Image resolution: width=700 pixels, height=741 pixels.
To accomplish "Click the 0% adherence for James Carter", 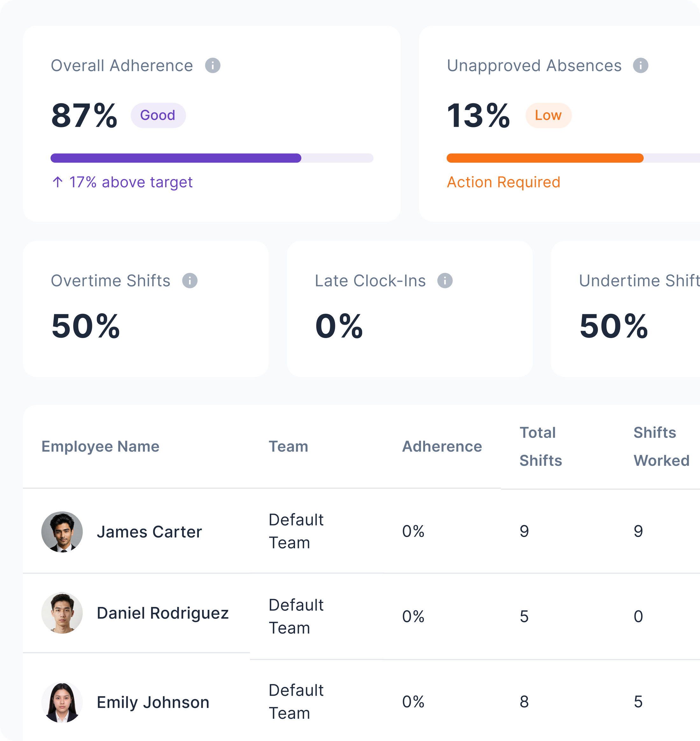I will coord(413,531).
